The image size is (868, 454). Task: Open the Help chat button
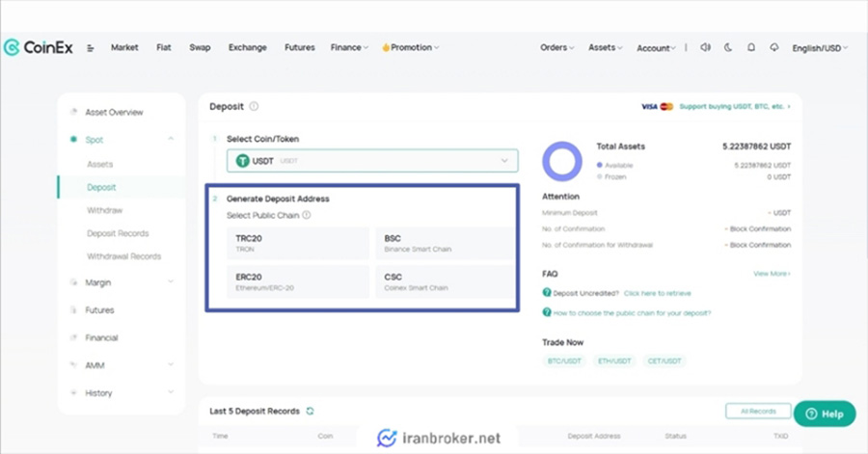click(x=825, y=414)
